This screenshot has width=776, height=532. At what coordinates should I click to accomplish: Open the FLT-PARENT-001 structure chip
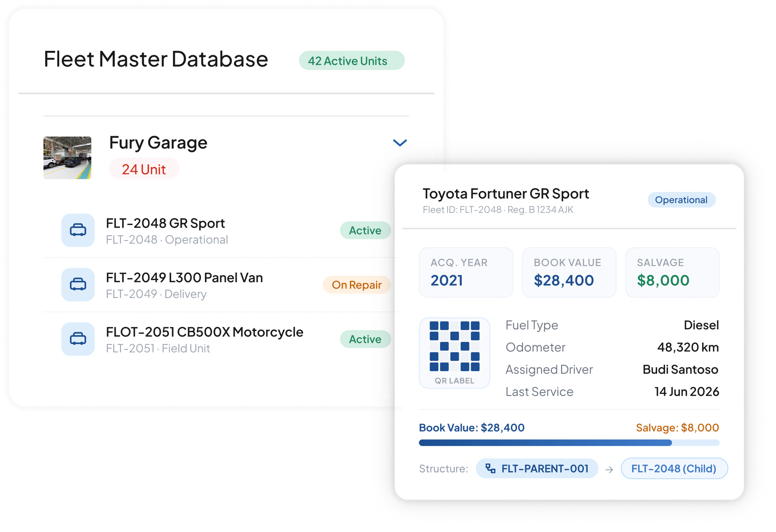click(x=537, y=468)
